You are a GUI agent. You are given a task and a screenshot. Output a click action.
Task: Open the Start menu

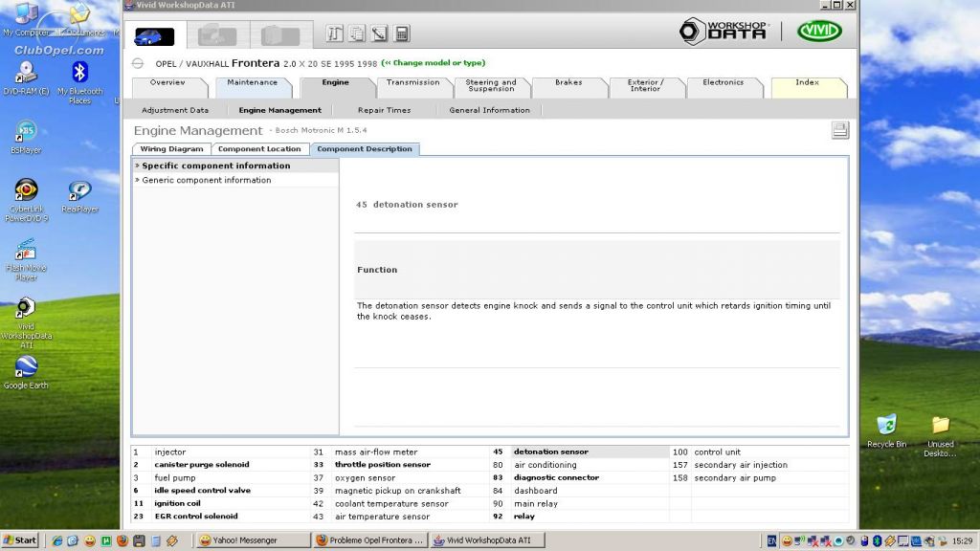[21, 540]
